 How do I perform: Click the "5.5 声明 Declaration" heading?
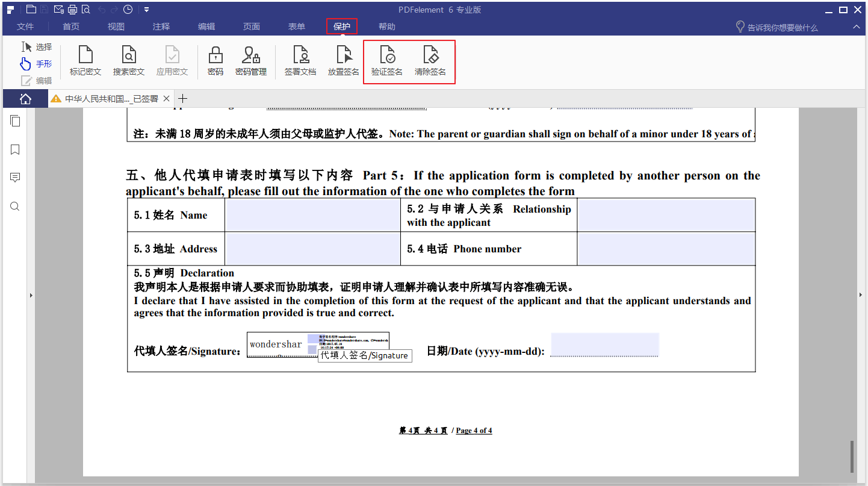184,273
